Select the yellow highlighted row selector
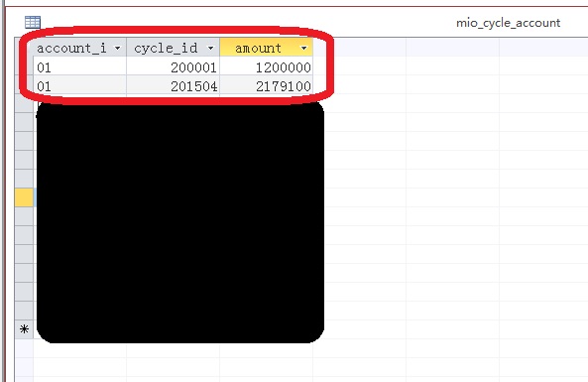588x382 pixels. [25, 197]
